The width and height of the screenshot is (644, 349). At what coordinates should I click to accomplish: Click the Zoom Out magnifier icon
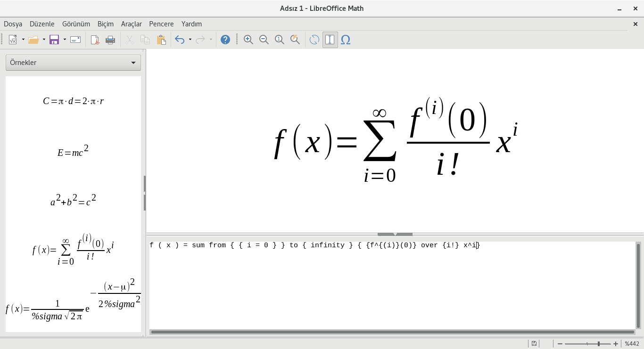pos(264,40)
